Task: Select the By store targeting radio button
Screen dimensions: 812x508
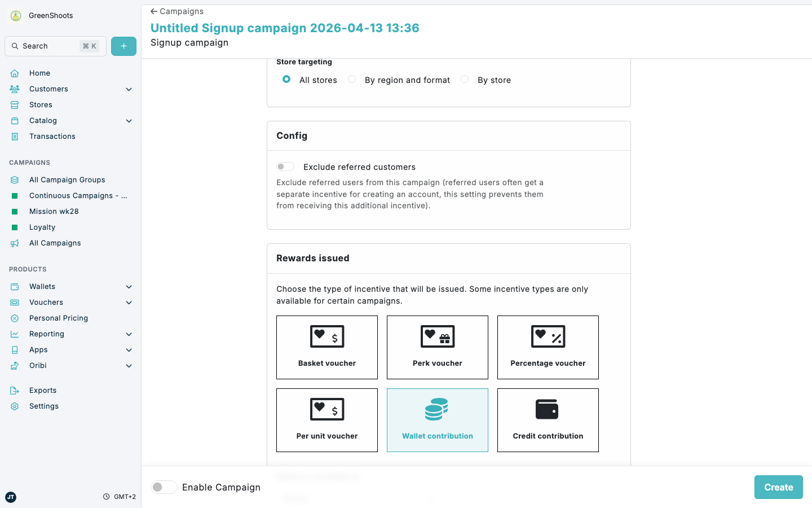Action: click(464, 79)
